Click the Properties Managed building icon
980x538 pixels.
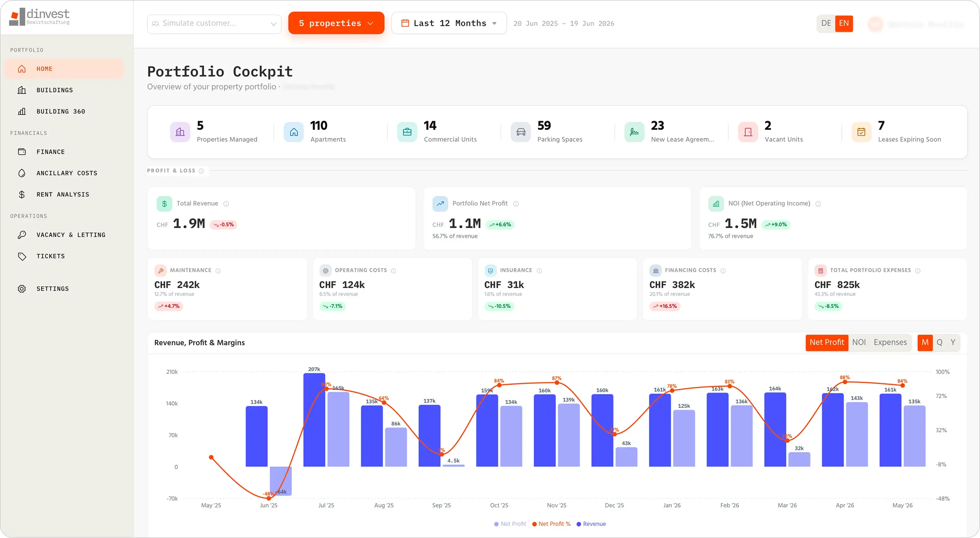click(180, 132)
